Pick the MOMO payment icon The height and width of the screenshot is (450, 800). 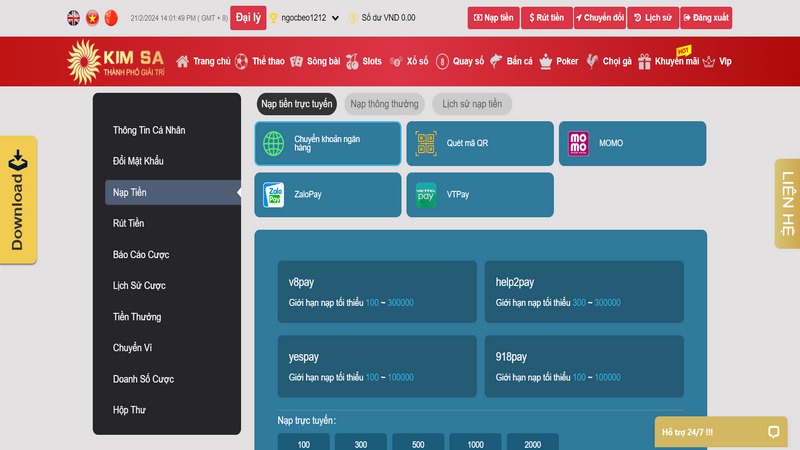tap(579, 143)
